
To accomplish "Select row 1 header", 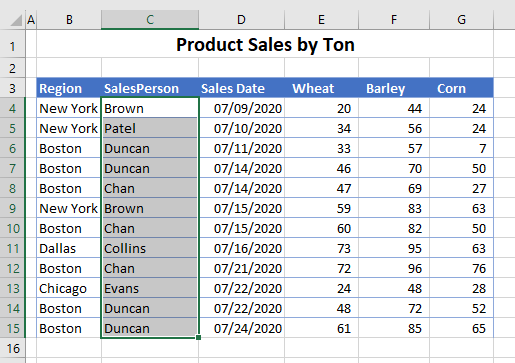I will tap(12, 44).
